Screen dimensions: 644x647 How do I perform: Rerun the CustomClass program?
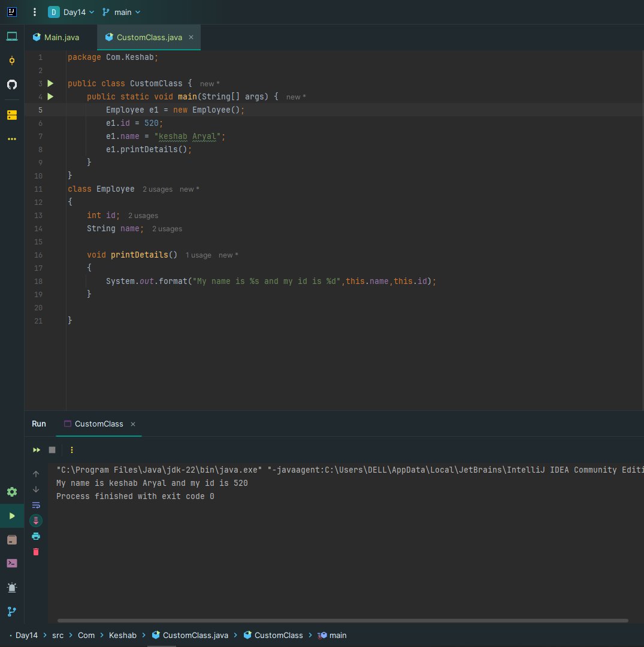tap(37, 450)
